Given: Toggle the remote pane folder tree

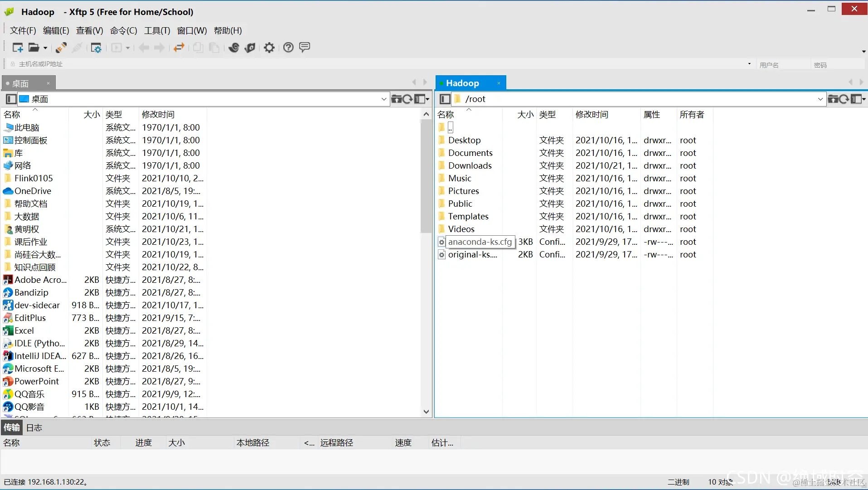Looking at the screenshot, I should (445, 99).
